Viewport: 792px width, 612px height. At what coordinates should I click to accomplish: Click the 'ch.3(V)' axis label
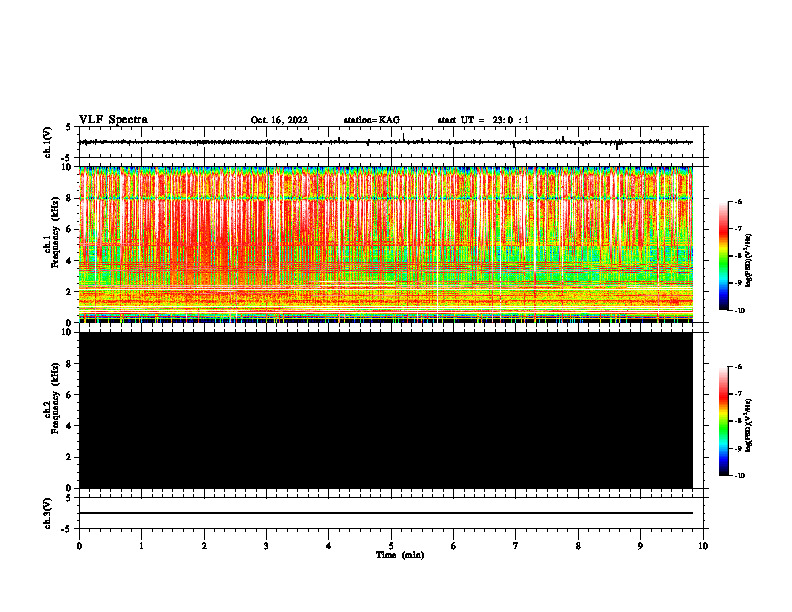point(48,513)
